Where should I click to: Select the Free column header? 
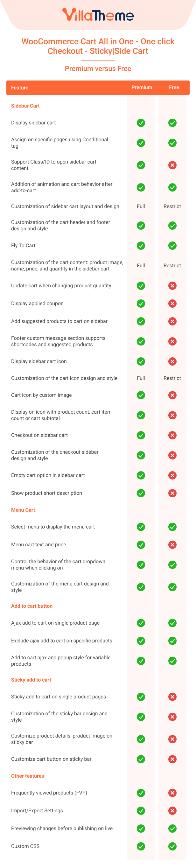pyautogui.click(x=174, y=87)
